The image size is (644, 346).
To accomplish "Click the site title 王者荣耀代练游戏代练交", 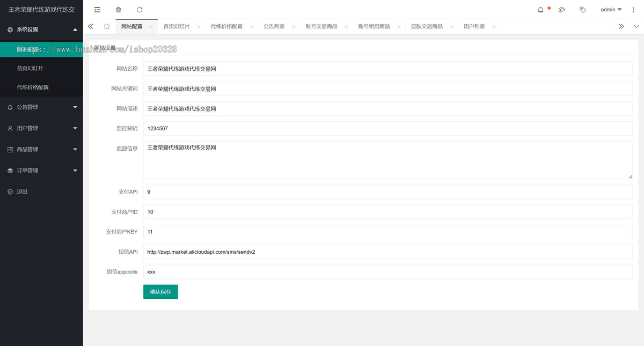I will click(41, 10).
